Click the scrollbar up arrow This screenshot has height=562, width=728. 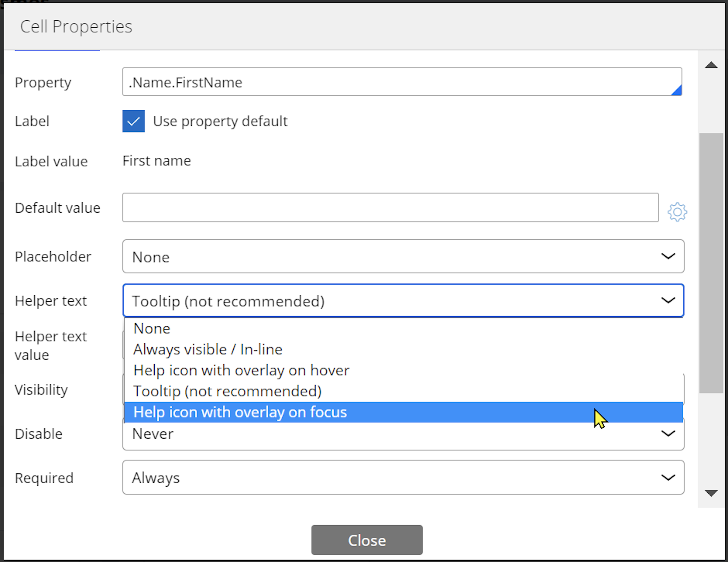[x=711, y=65]
